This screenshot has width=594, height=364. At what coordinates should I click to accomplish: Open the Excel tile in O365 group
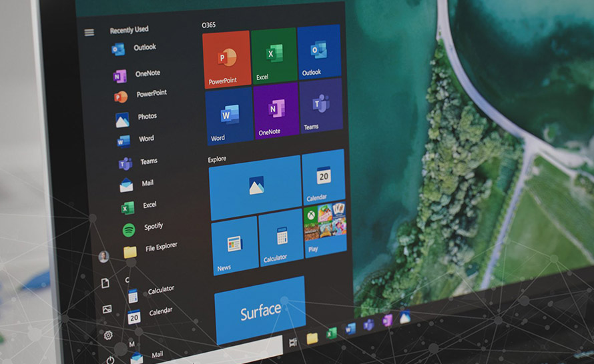(274, 55)
